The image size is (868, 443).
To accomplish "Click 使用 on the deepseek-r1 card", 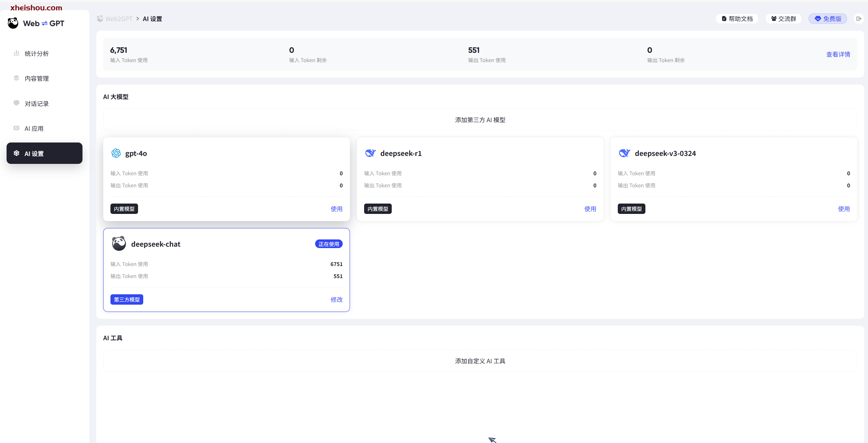I will (590, 209).
